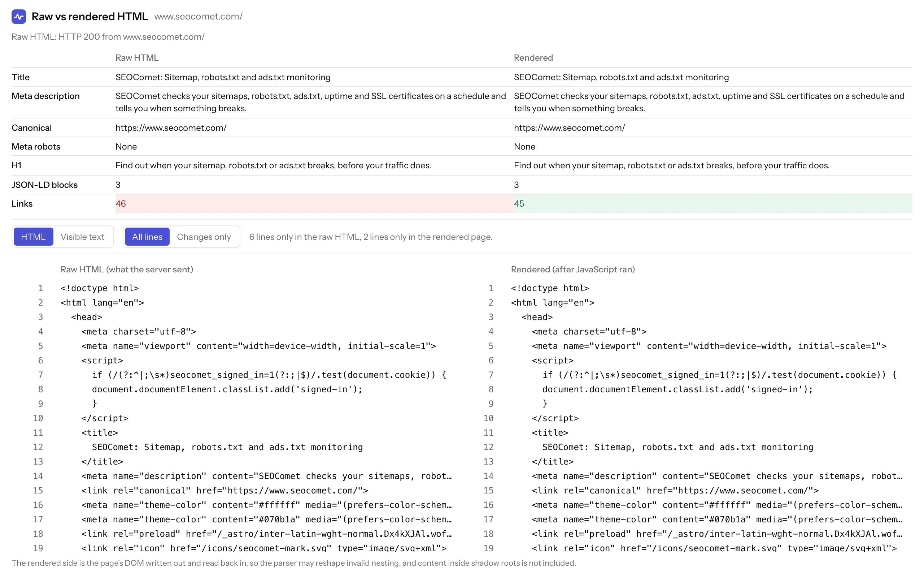Click the raw Meta description value

[x=311, y=102]
